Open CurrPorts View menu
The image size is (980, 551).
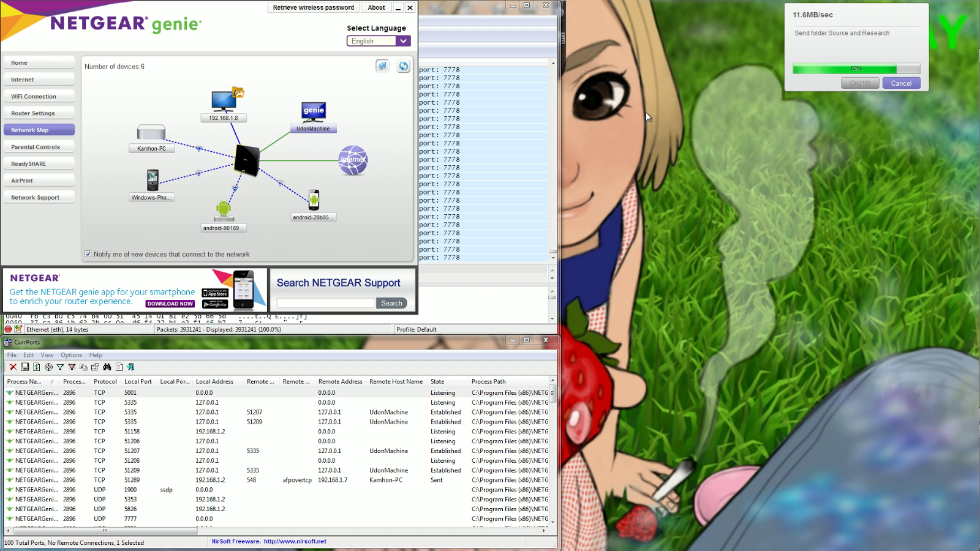(x=47, y=355)
